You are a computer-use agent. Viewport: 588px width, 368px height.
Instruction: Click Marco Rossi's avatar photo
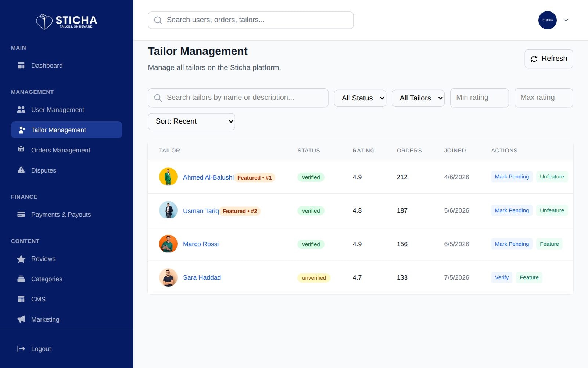[168, 244]
